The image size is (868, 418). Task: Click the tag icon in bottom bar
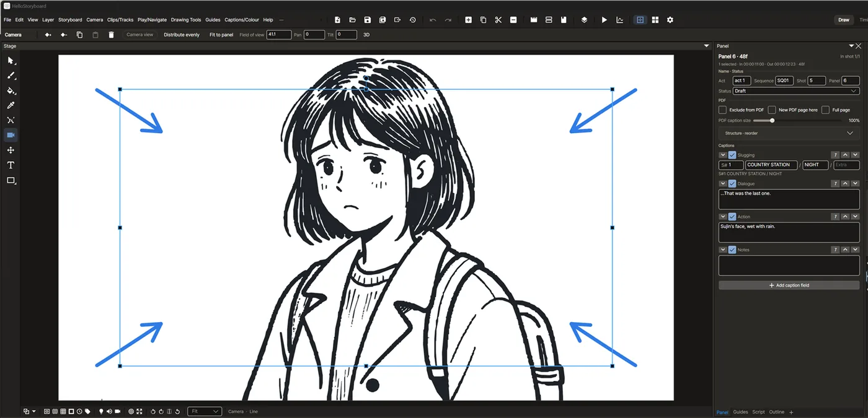coord(87,411)
